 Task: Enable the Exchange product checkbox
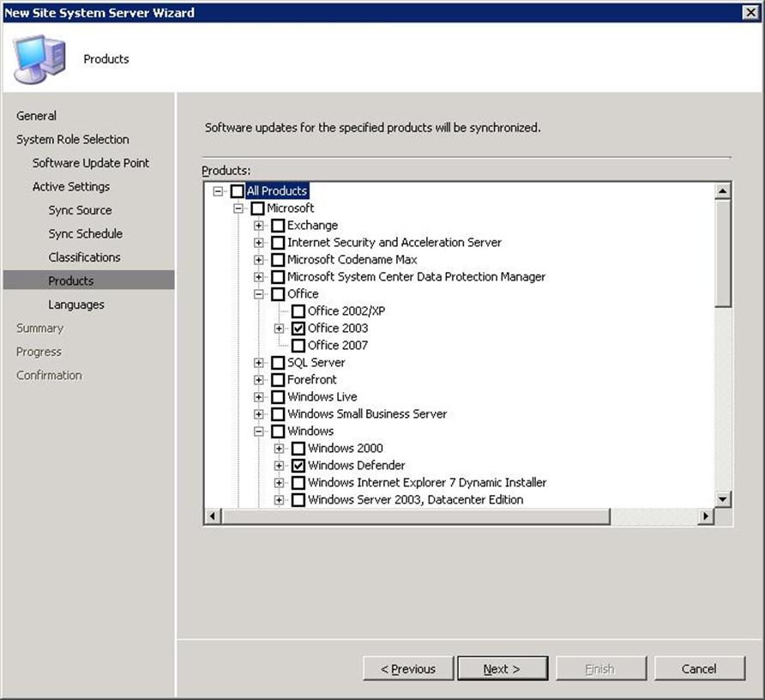pos(278,226)
